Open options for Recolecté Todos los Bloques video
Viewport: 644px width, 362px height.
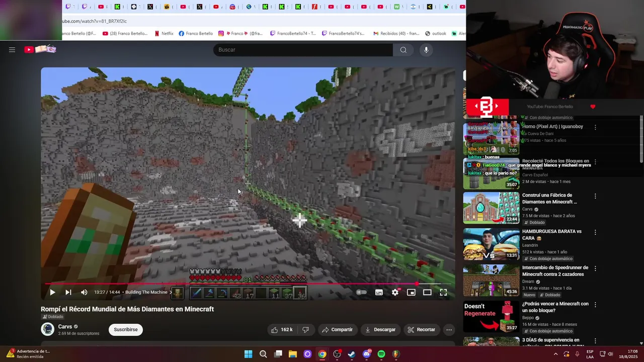[x=595, y=162]
